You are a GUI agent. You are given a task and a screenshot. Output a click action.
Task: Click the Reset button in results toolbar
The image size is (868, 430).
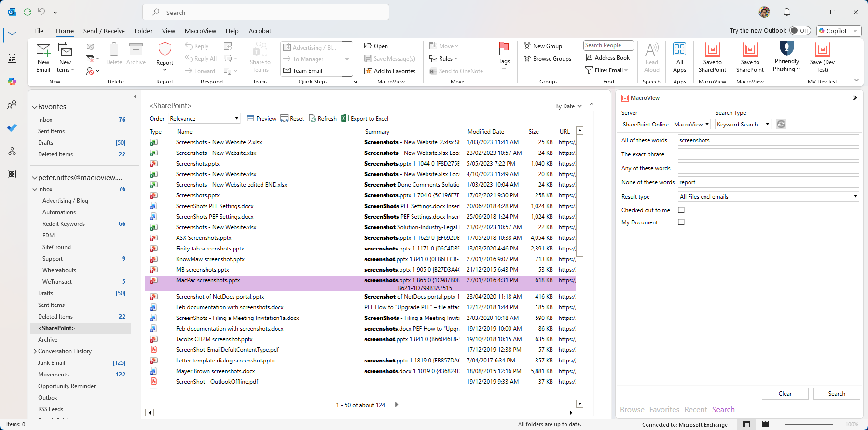[x=292, y=119]
